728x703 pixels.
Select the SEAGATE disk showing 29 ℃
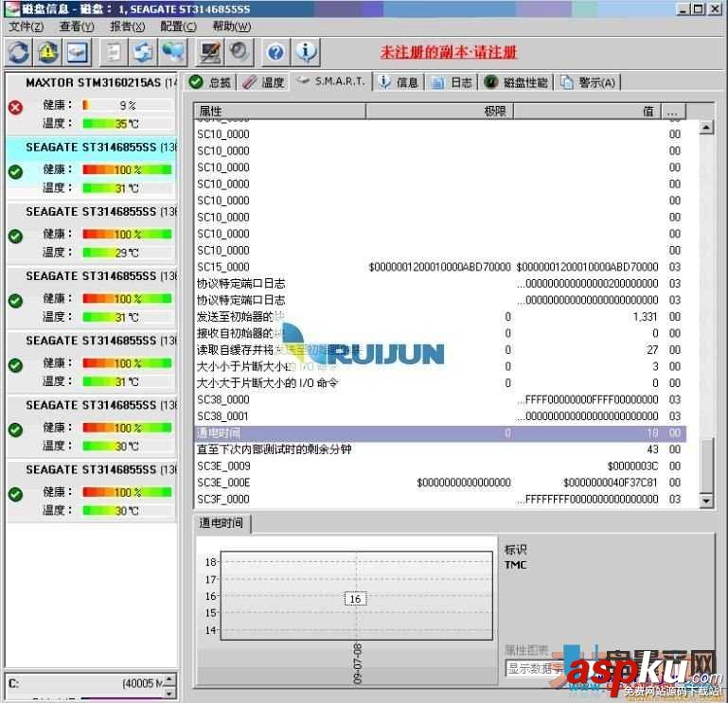click(92, 232)
